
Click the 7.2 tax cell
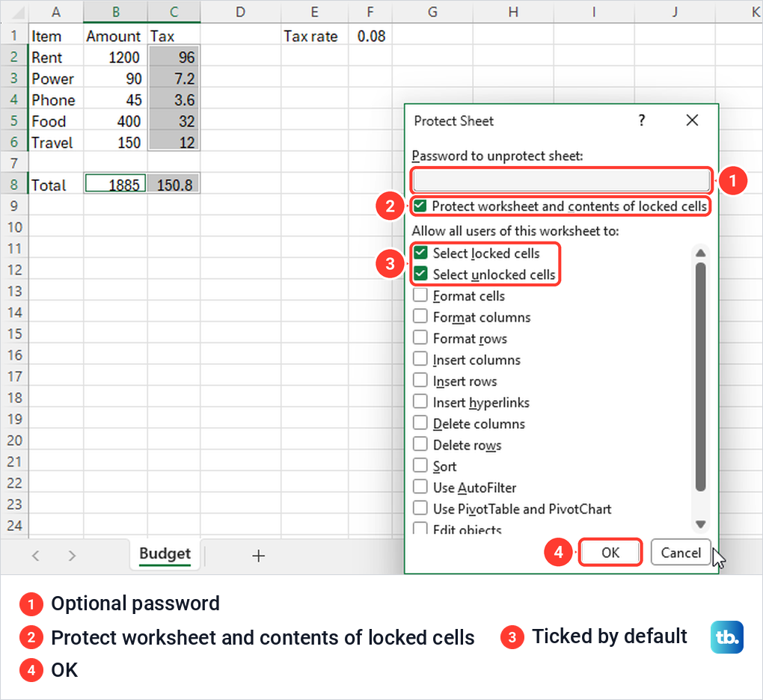point(174,79)
